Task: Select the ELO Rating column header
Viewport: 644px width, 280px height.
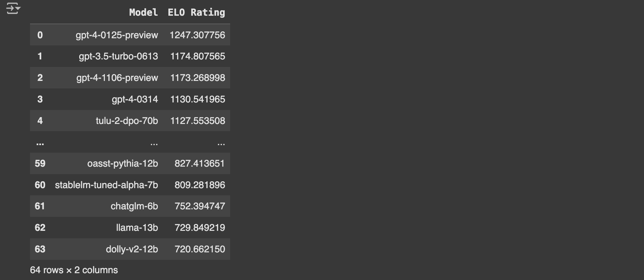Action: pyautogui.click(x=196, y=13)
